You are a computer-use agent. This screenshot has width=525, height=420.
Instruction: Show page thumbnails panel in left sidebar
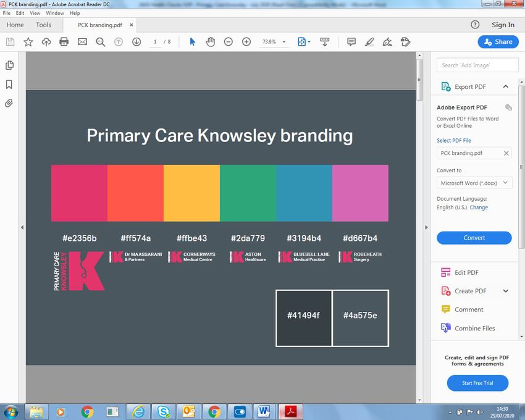pyautogui.click(x=9, y=65)
